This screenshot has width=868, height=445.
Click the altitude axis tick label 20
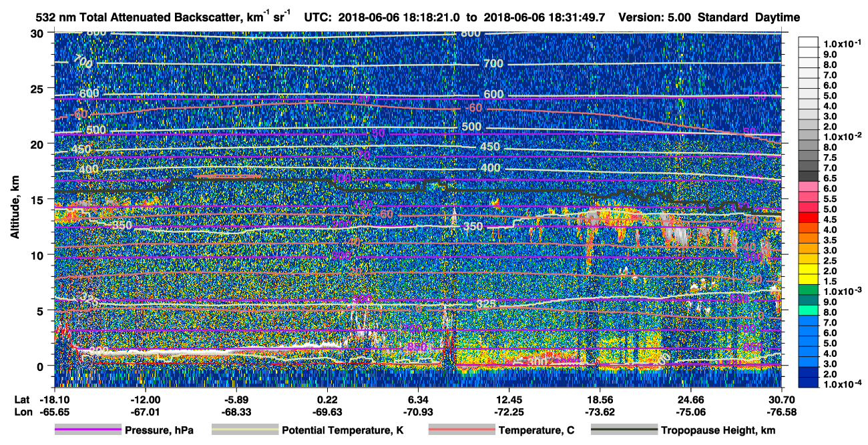[x=38, y=143]
